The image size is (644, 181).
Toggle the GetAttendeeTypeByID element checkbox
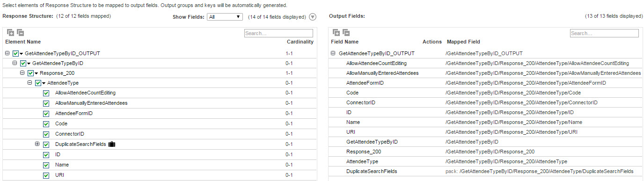click(x=23, y=64)
